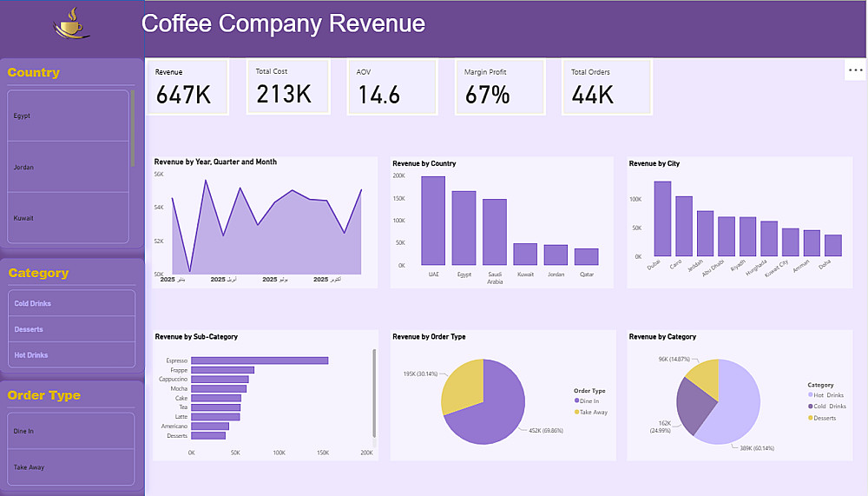Click the Take Away legend swatch
This screenshot has height=496, width=868.
point(576,412)
